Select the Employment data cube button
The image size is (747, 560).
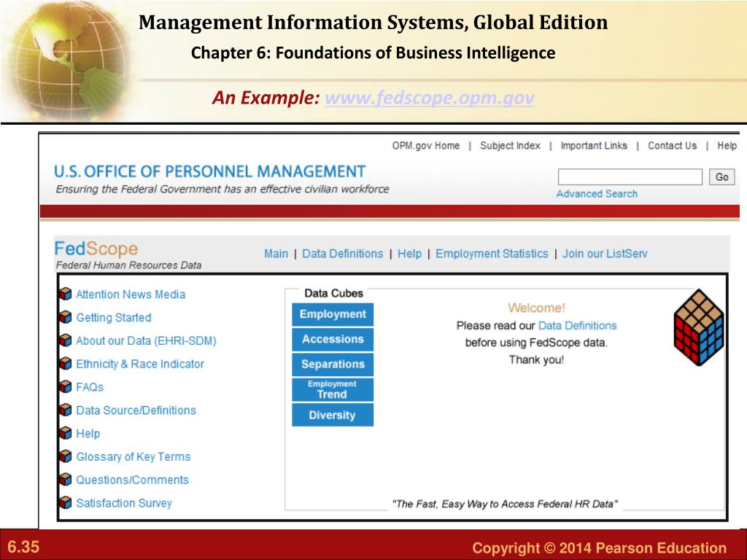(333, 314)
